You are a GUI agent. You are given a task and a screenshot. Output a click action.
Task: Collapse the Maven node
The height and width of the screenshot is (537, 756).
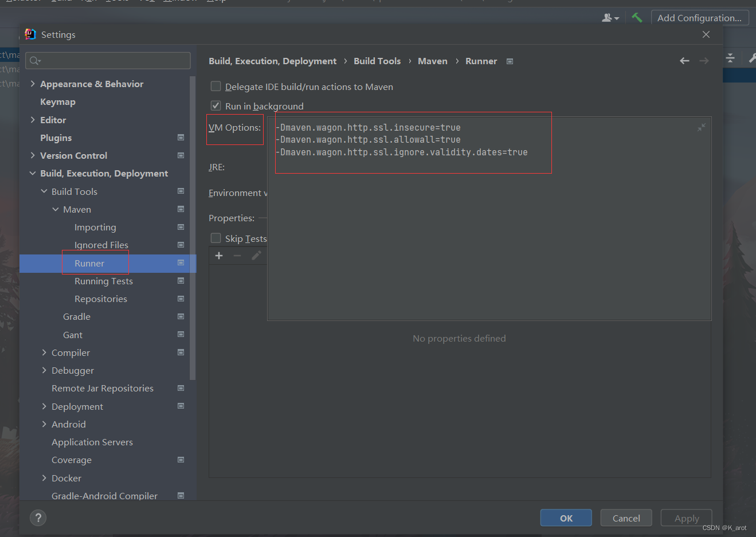[x=56, y=209]
